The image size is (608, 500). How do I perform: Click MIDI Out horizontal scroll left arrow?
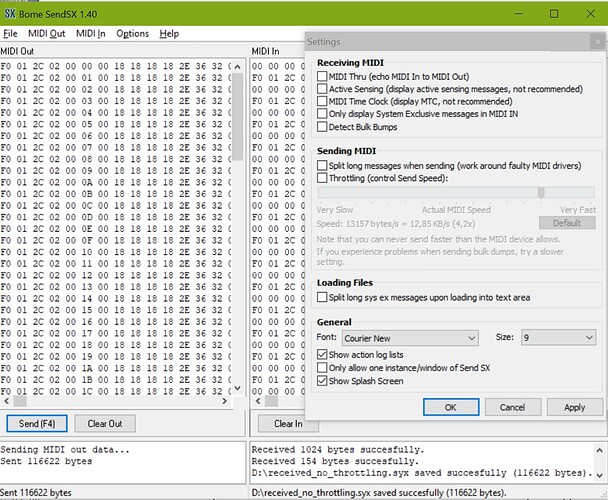(x=6, y=401)
